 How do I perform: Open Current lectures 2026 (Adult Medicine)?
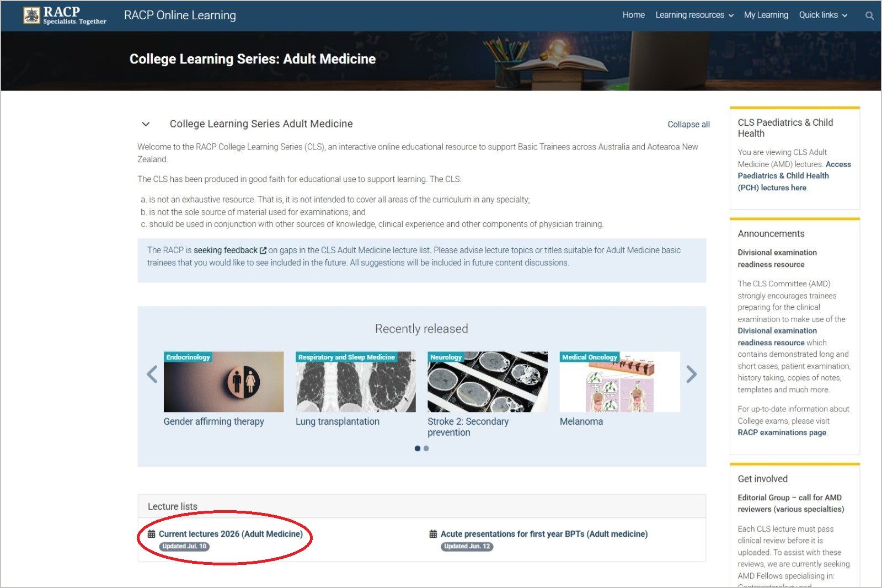[x=231, y=534]
